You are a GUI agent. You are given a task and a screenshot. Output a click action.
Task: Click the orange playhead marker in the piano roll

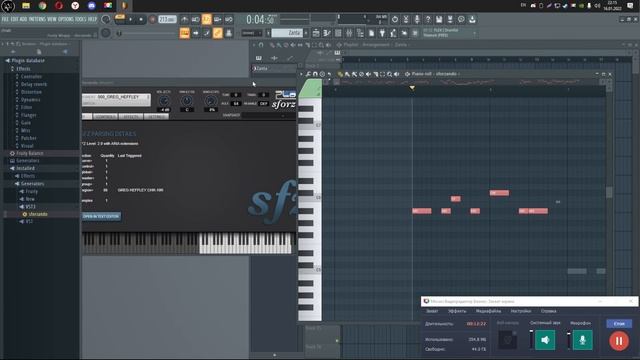[412, 88]
